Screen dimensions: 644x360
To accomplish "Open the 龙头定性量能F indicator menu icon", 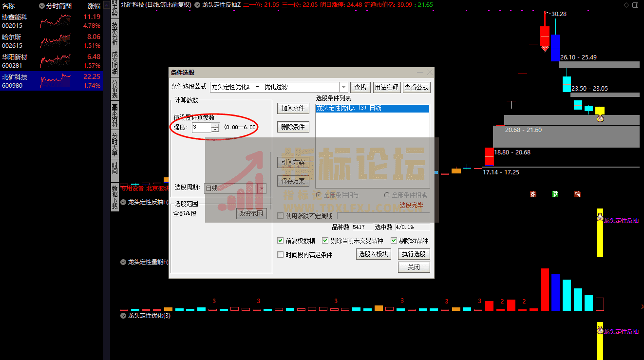I will click(123, 262).
